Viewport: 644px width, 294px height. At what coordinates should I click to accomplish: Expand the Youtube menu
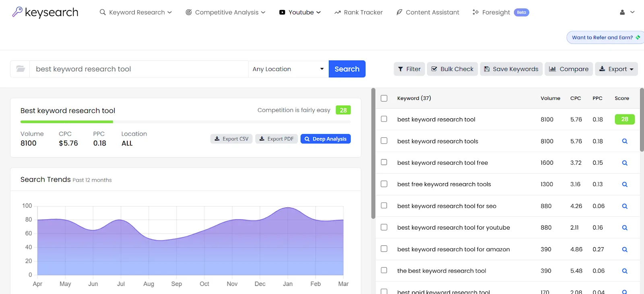tap(300, 12)
